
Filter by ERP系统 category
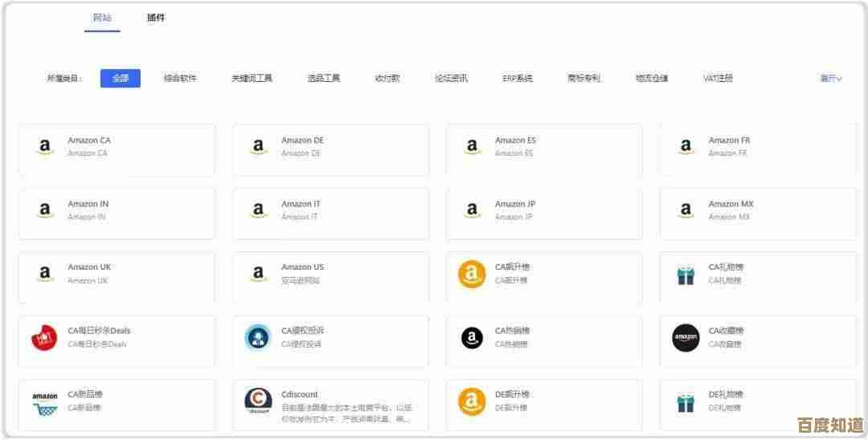click(x=518, y=79)
